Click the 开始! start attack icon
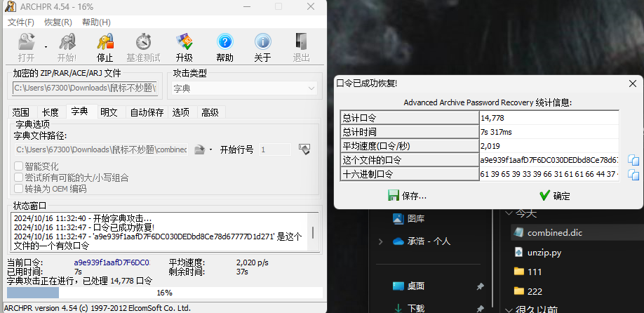This screenshot has width=644, height=313. click(x=67, y=42)
